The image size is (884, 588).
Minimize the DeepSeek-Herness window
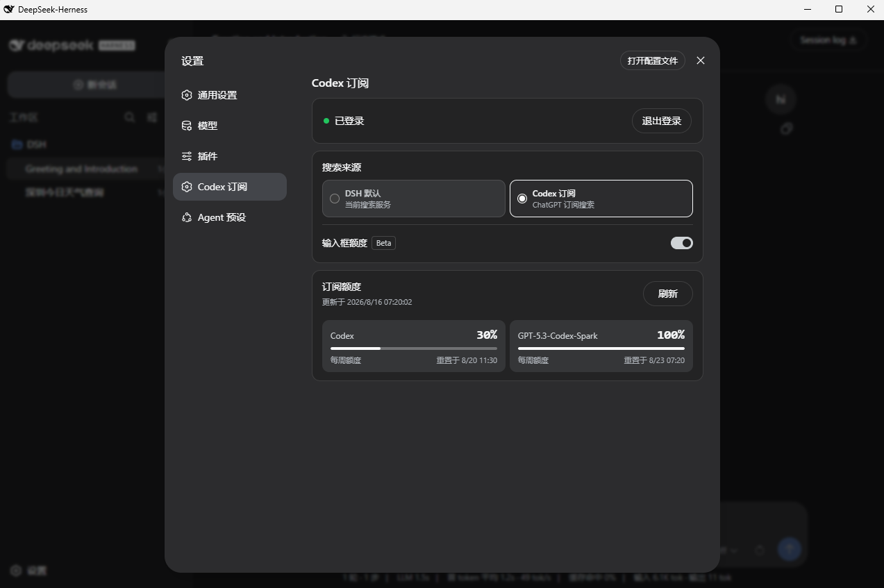pyautogui.click(x=808, y=10)
